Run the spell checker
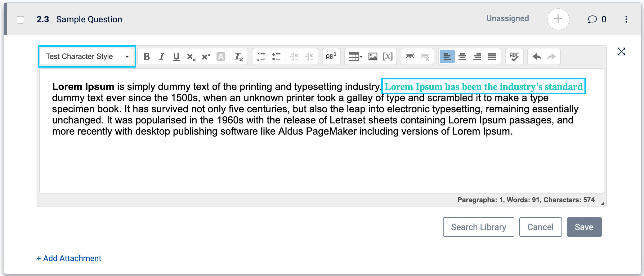This screenshot has width=644, height=276. [514, 56]
